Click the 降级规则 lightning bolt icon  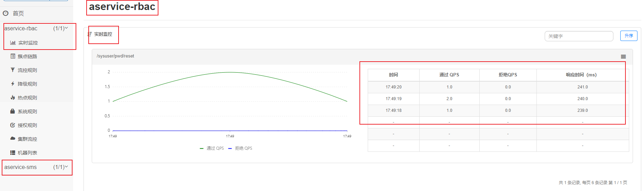pos(13,84)
